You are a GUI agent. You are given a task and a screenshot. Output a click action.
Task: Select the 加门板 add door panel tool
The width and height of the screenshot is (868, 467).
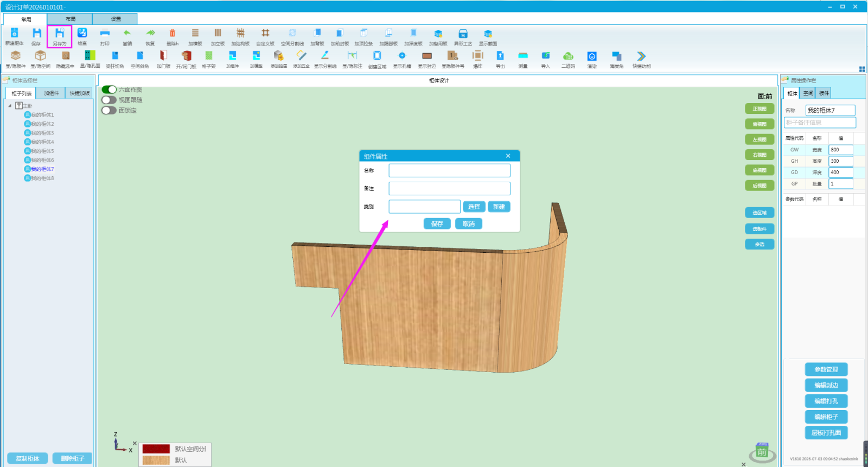[x=163, y=56]
